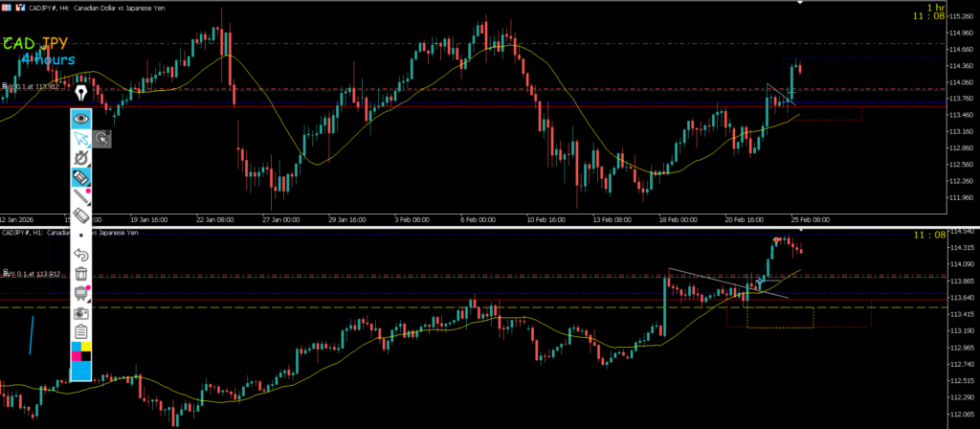Select the highlighted marker pen tool
Viewport: 980px width, 429px height.
pyautogui.click(x=81, y=177)
